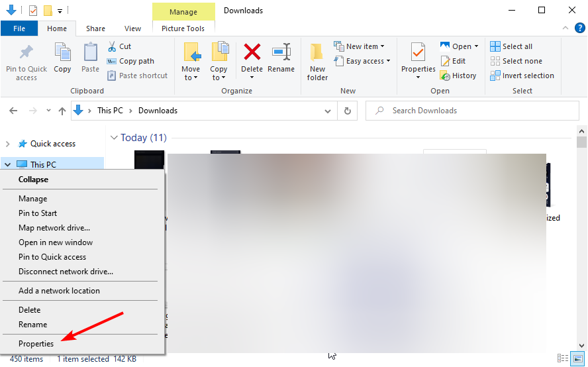Open the address bar history dropdown

[x=328, y=111]
